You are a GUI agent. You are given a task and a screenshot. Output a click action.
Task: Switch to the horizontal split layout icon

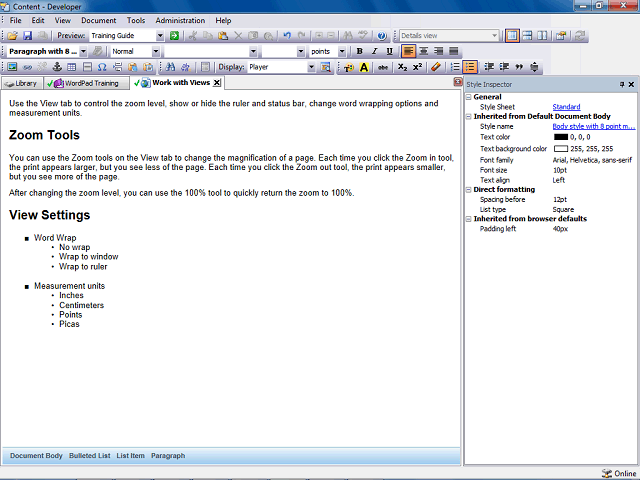coord(527,36)
